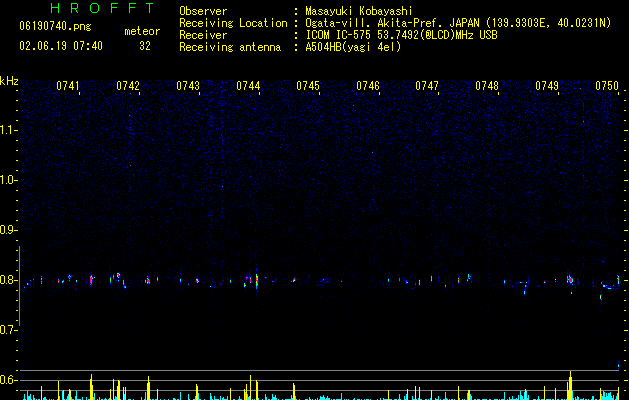
Task: Click the 0744 time marker
Action: (x=248, y=85)
